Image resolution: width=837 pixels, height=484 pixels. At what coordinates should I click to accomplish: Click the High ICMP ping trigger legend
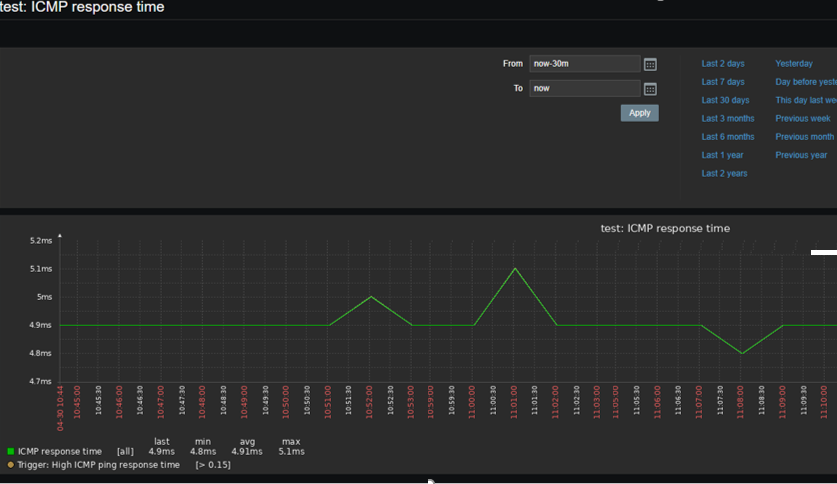[x=98, y=465]
